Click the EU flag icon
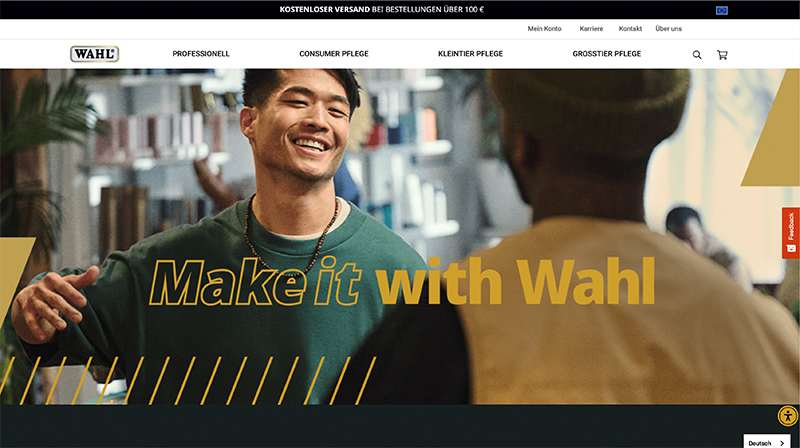Screen dimensions: 800x448 (721, 10)
